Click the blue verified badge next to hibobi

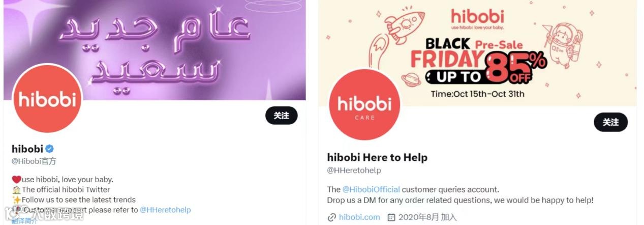tap(50, 149)
